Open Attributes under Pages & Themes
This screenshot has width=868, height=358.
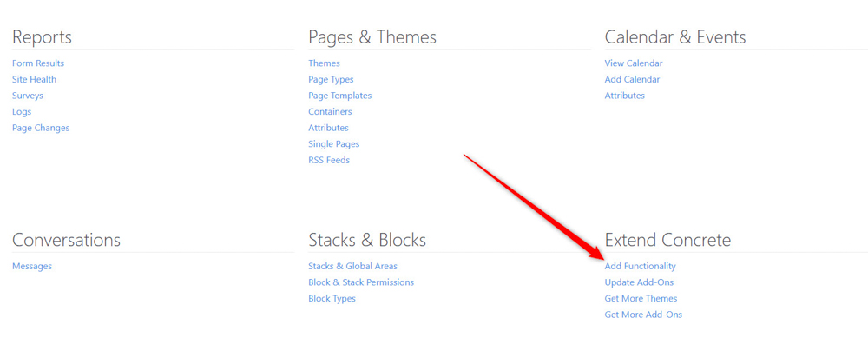coord(328,128)
